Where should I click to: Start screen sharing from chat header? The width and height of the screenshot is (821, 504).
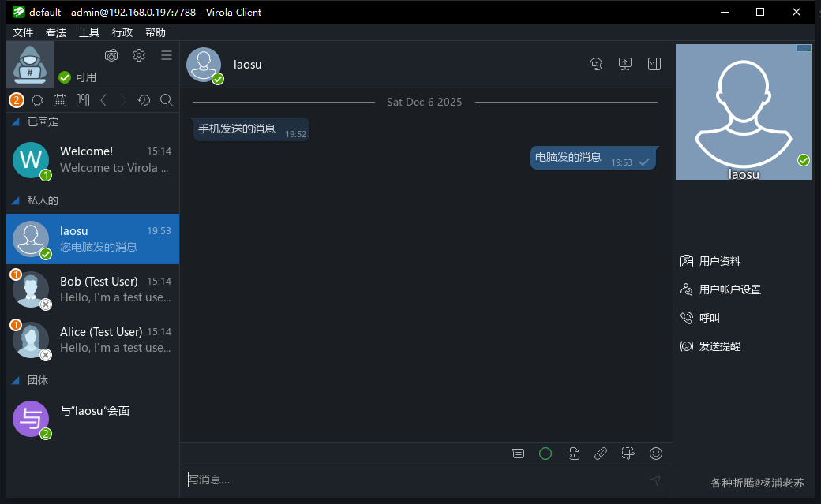click(625, 64)
